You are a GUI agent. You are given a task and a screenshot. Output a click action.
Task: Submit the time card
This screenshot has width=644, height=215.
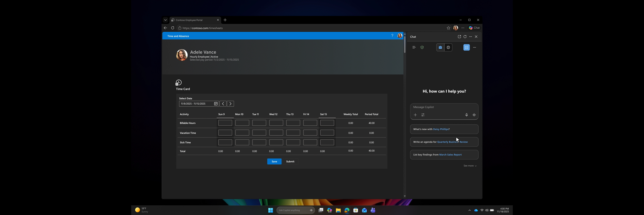(290, 162)
